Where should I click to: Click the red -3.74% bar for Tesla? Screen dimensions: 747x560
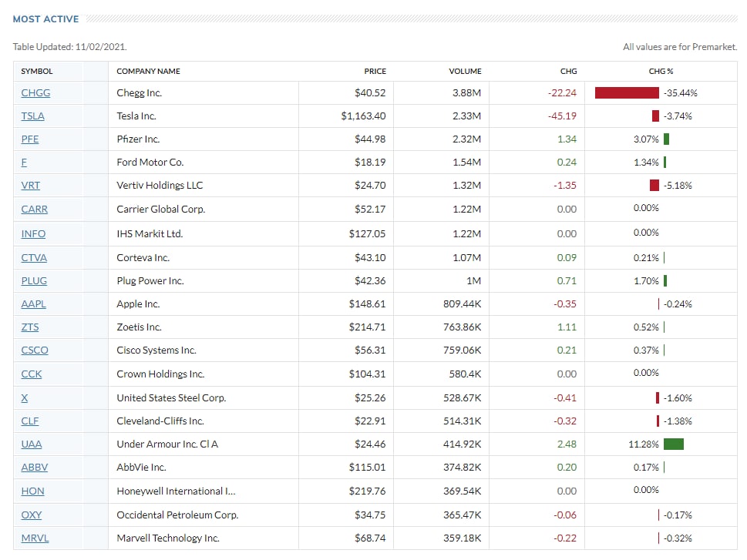coord(655,116)
